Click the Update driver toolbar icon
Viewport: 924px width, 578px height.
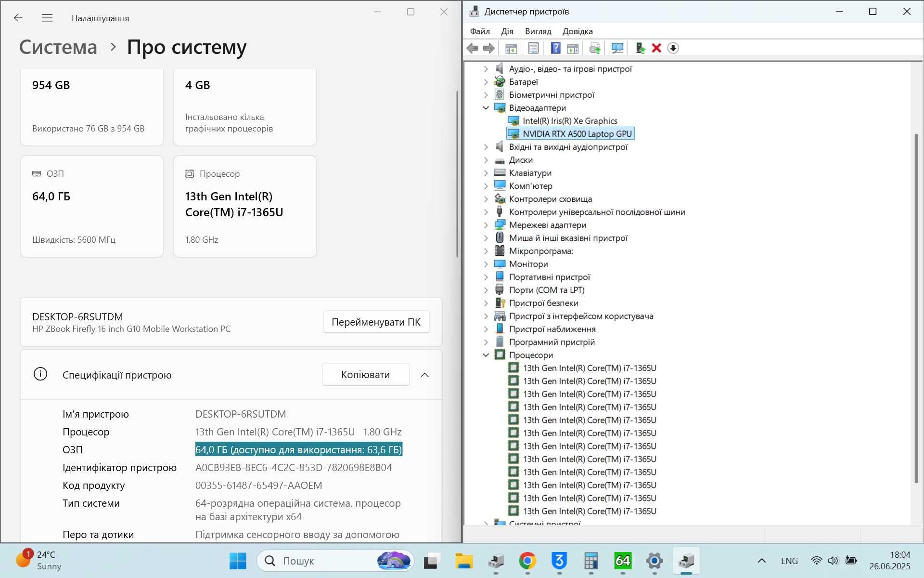pyautogui.click(x=595, y=48)
